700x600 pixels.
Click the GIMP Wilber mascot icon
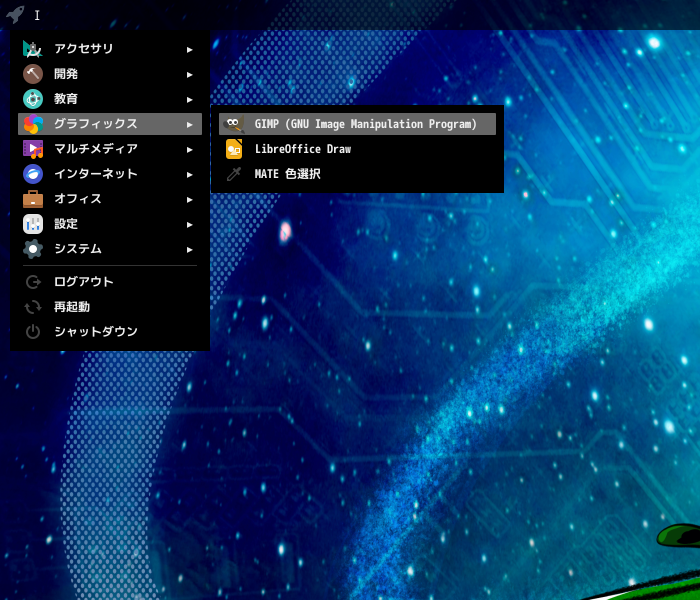click(x=233, y=124)
